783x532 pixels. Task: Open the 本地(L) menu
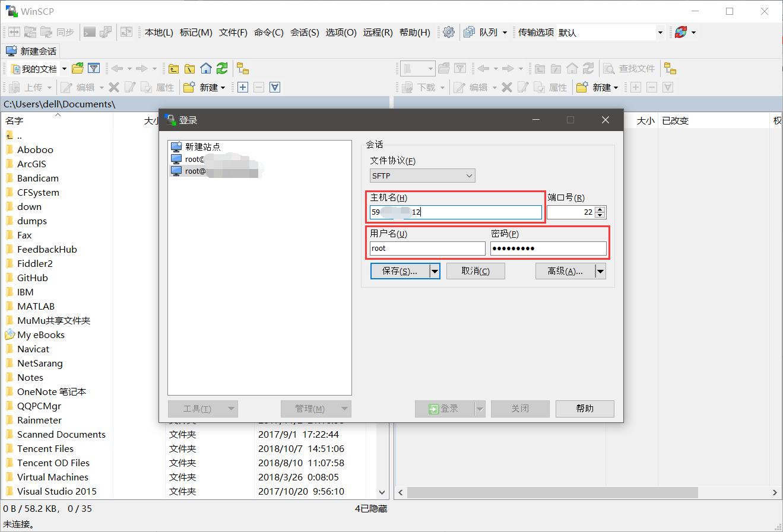[x=159, y=32]
